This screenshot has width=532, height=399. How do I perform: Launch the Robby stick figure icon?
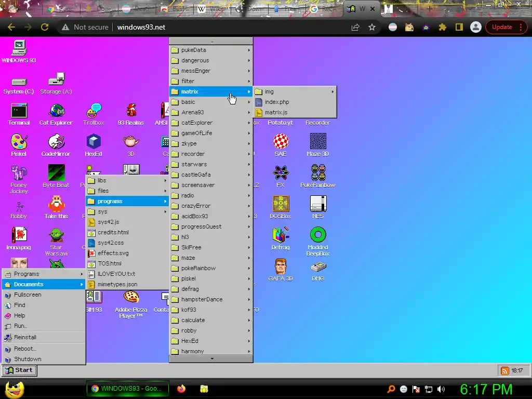[19, 210]
